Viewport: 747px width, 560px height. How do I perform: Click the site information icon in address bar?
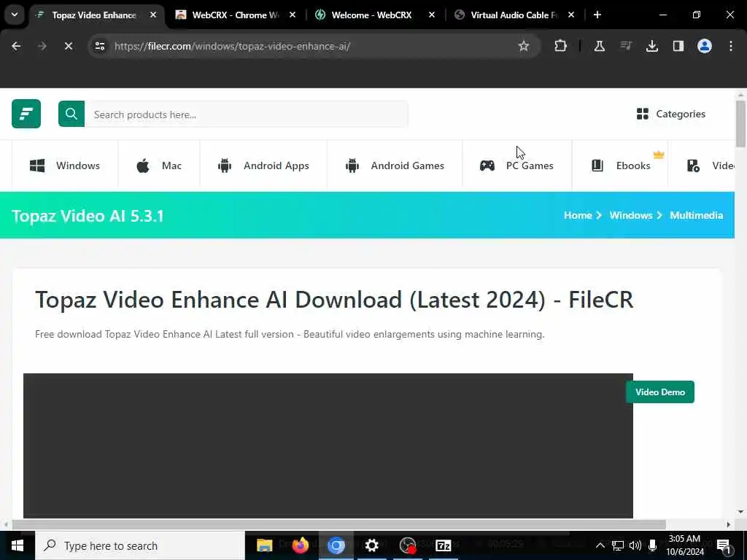99,46
